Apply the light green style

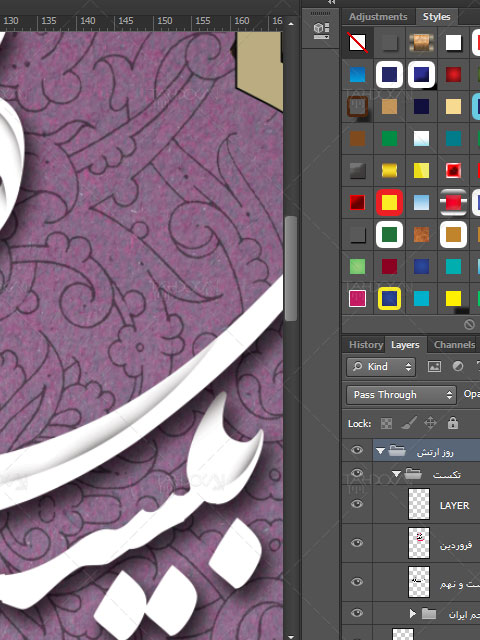pyautogui.click(x=357, y=267)
